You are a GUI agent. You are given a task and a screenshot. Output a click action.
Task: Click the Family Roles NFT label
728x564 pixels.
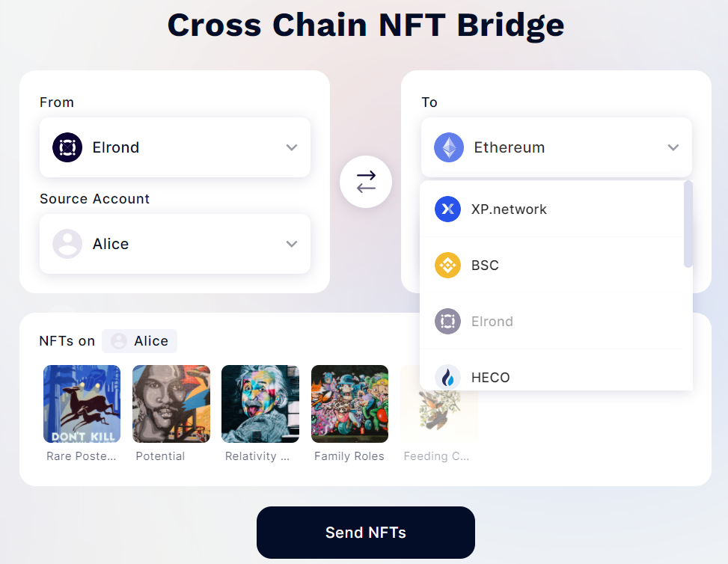349,456
